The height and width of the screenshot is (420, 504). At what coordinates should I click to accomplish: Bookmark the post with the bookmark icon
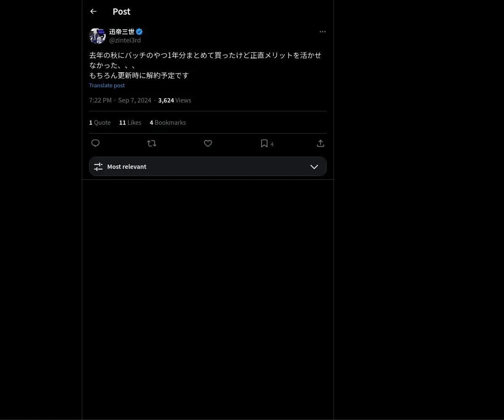coord(264,143)
